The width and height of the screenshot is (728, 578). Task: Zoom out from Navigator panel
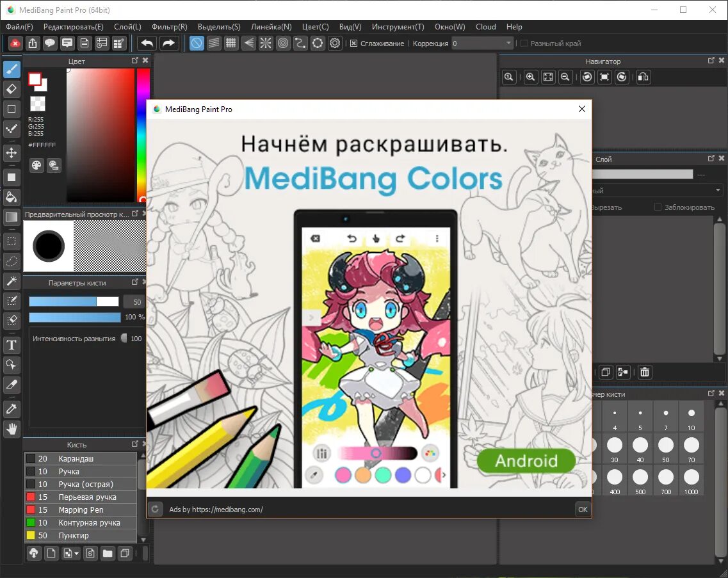pyautogui.click(x=565, y=77)
